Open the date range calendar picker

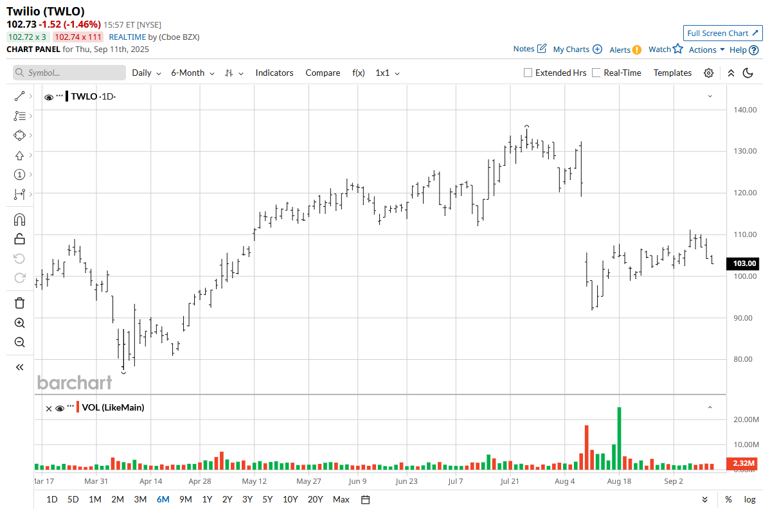tap(366, 499)
